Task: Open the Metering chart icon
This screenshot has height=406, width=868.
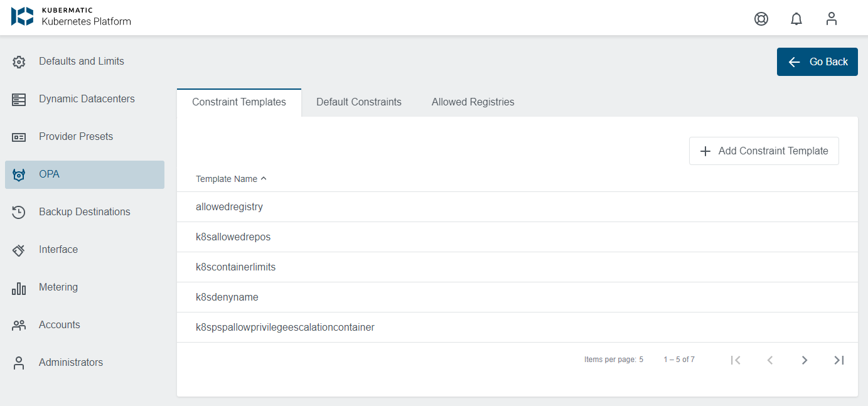Action: click(x=19, y=287)
